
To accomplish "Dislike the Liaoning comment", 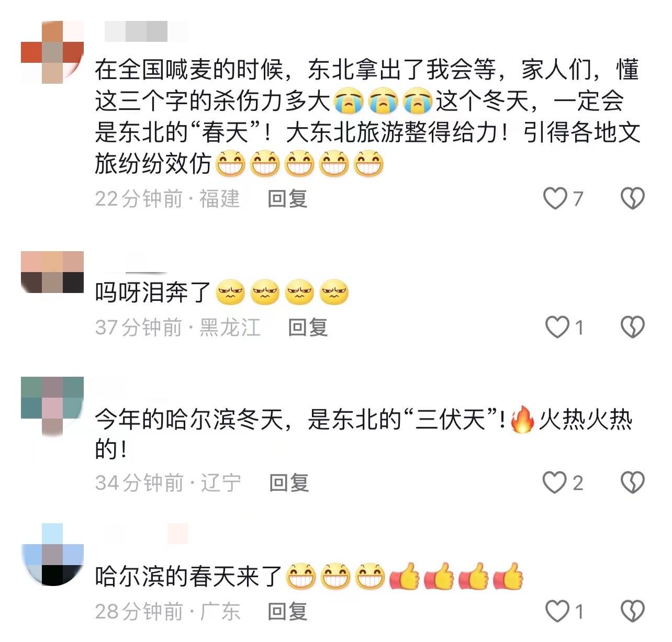I will (x=632, y=482).
